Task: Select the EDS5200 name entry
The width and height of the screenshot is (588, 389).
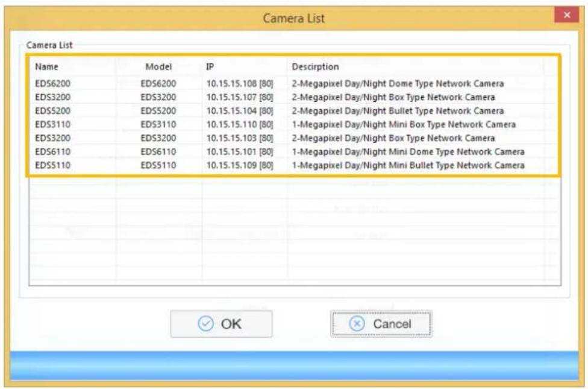Action: (x=52, y=111)
